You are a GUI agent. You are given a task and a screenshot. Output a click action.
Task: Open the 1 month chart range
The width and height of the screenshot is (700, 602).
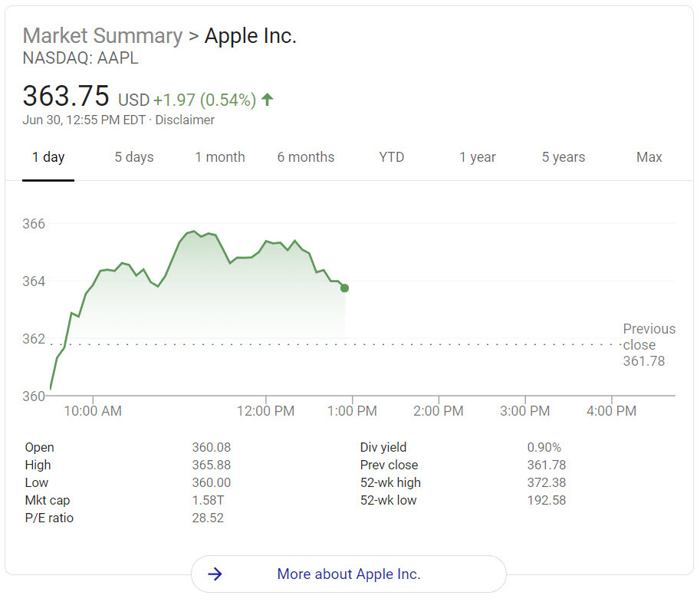pyautogui.click(x=220, y=157)
